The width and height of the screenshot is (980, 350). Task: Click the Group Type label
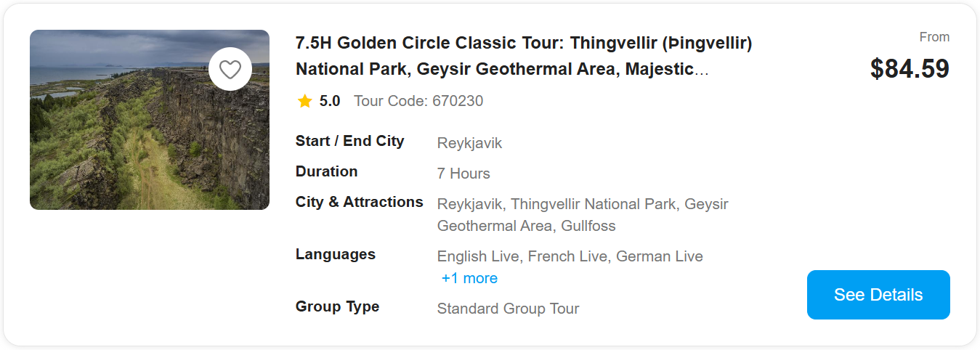coord(337,306)
